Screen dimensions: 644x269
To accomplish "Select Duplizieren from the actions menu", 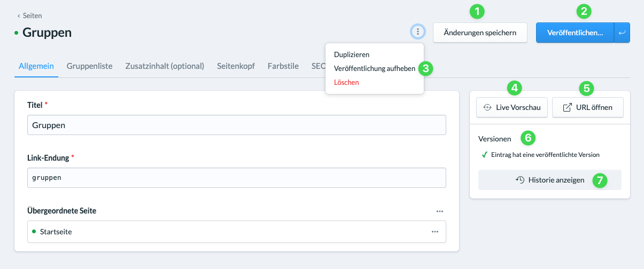I will coord(351,54).
